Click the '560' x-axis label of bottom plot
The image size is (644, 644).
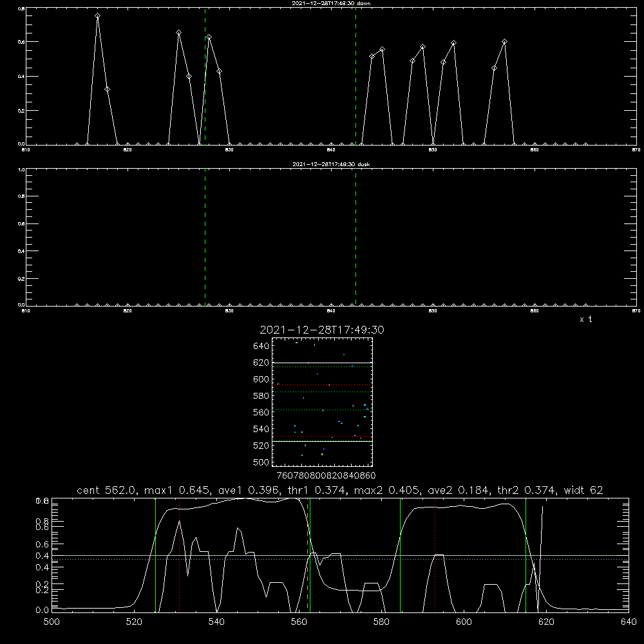click(x=299, y=622)
